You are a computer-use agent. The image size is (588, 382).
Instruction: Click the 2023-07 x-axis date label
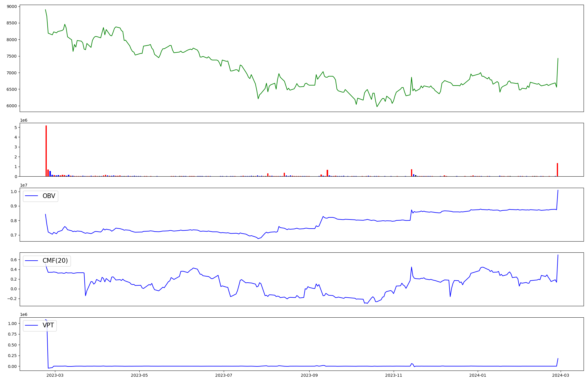pos(224,375)
